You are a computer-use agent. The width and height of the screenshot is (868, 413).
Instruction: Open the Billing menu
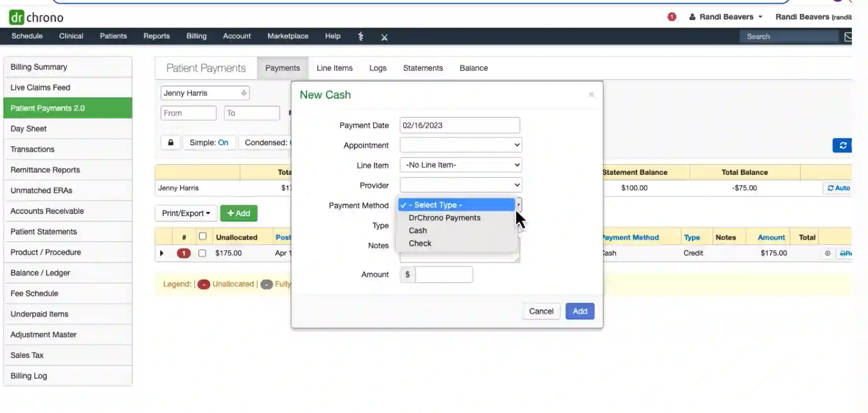pyautogui.click(x=196, y=36)
